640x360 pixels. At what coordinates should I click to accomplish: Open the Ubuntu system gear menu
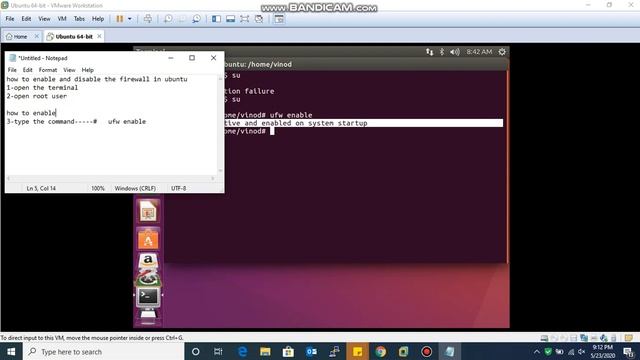click(502, 52)
